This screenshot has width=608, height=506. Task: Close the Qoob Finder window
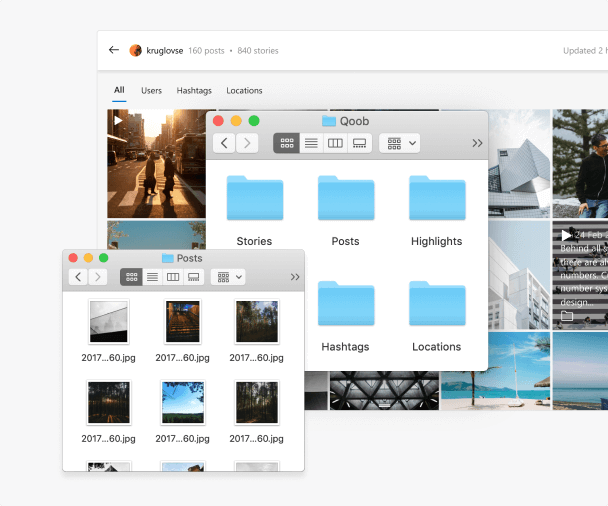pyautogui.click(x=218, y=121)
